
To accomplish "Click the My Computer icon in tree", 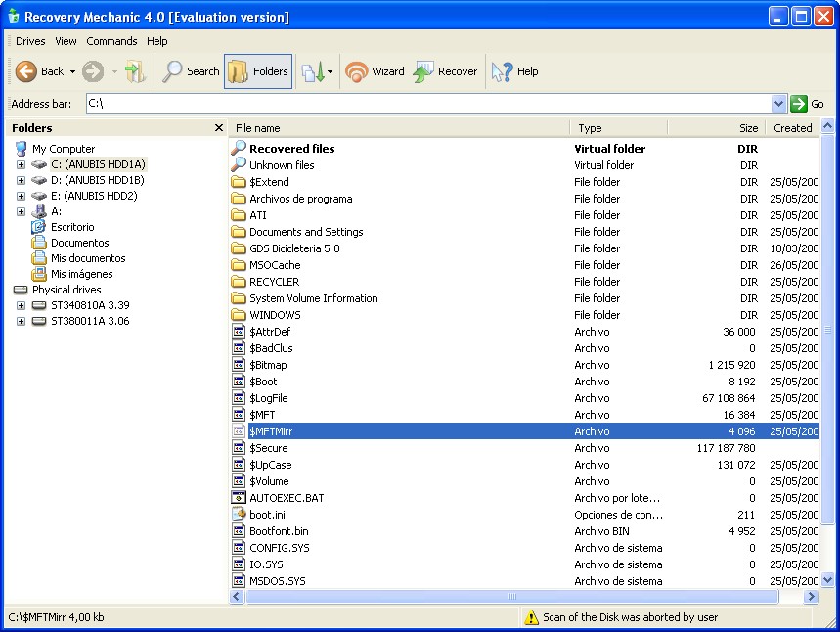I will pyautogui.click(x=22, y=149).
